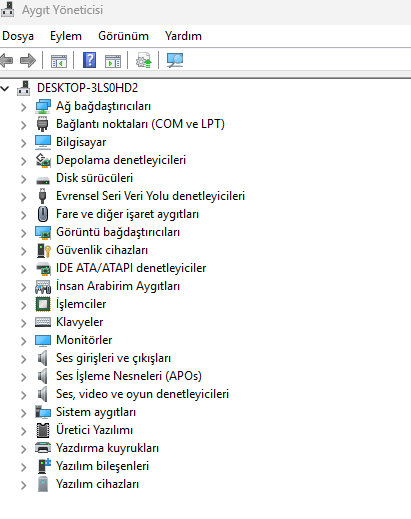This screenshot has height=519, width=411.
Task: Click the storage controllers icon
Action: coord(43,160)
